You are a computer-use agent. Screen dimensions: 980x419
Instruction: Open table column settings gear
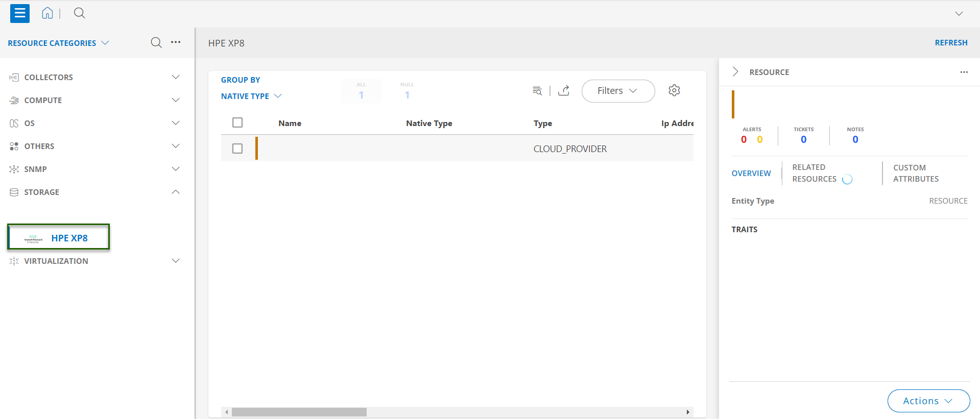click(674, 90)
